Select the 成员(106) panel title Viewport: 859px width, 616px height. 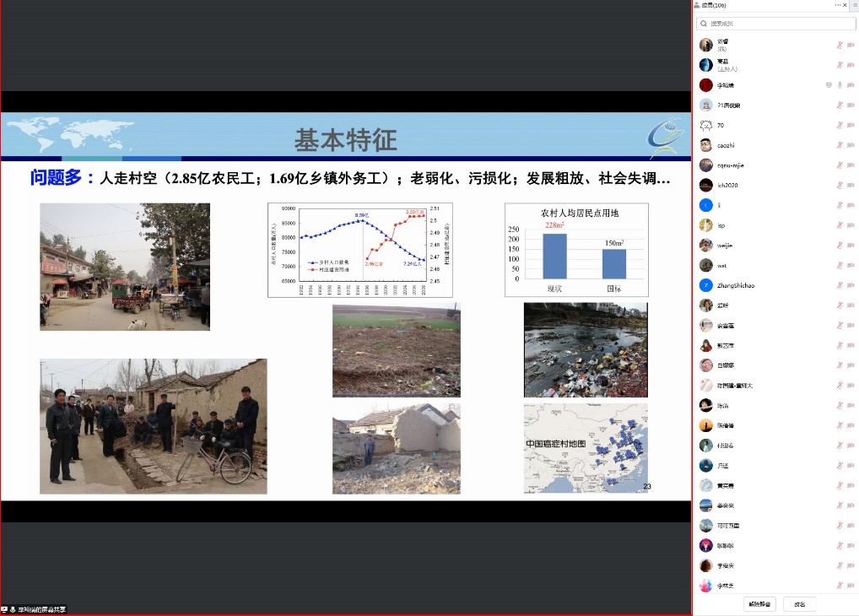[714, 5]
